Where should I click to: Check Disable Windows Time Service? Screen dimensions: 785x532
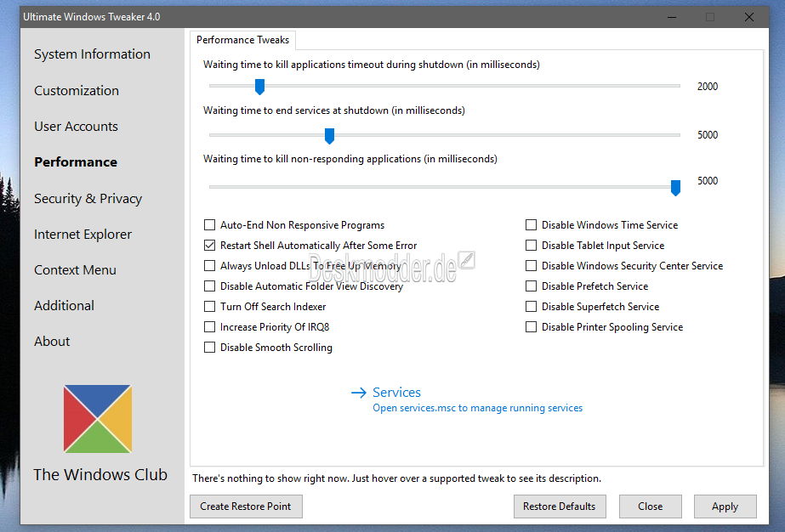[x=532, y=224]
